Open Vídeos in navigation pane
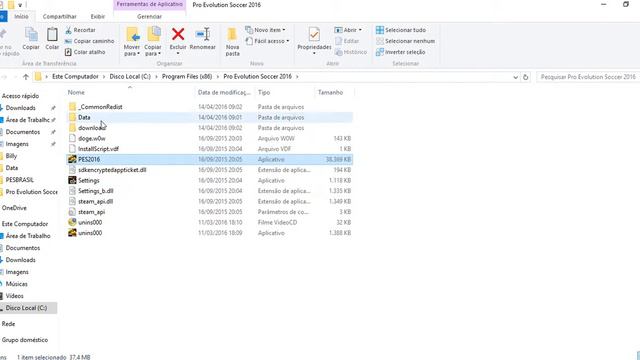The image size is (640, 360). click(x=14, y=296)
